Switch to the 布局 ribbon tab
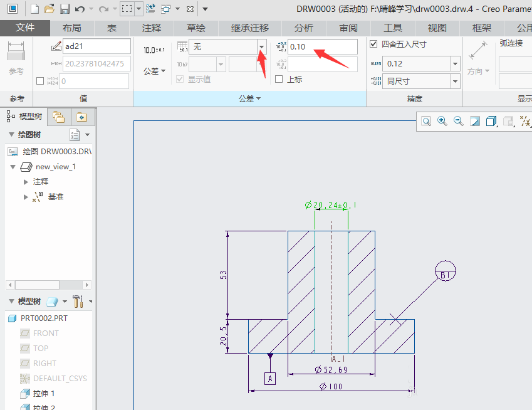Image resolution: width=532 pixels, height=410 pixels. (72, 28)
